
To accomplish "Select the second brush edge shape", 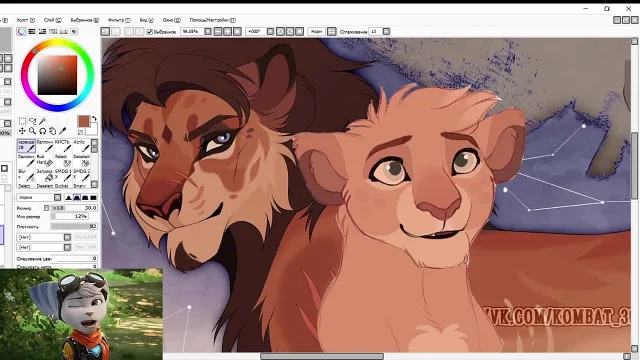I will [77, 198].
